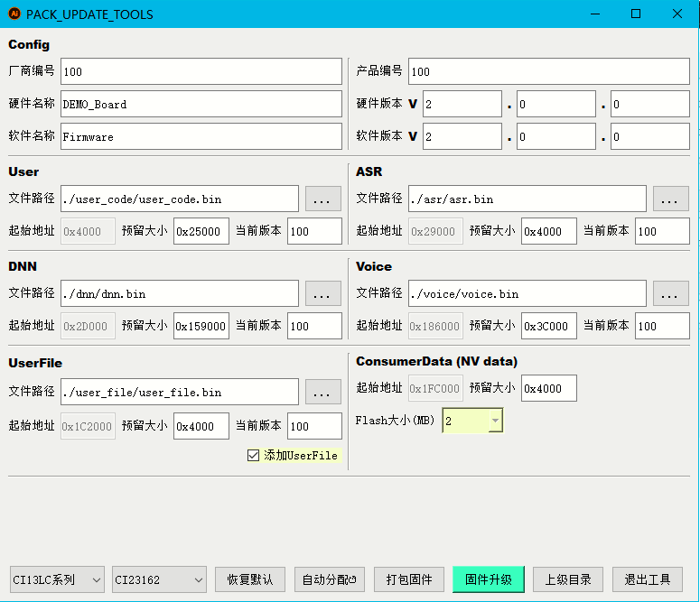Click the User 当前版本 field
The image size is (700, 602).
point(314,231)
